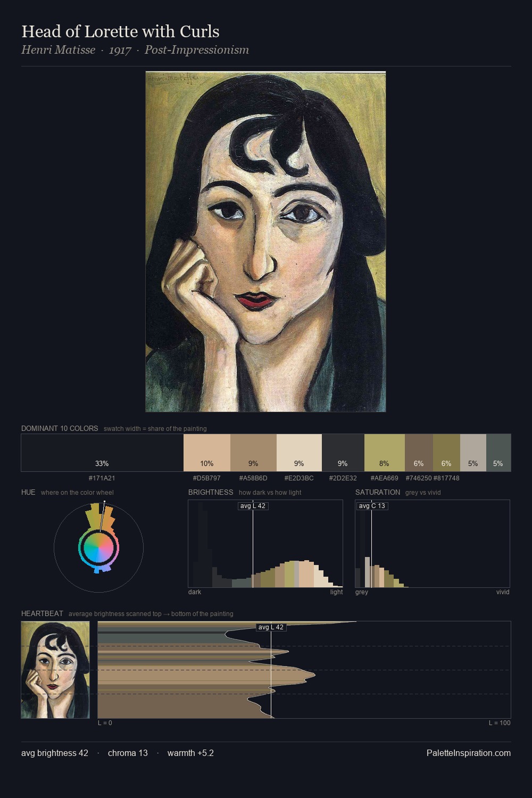Click the main Lorette painting image
The height and width of the screenshot is (798, 532).
(265, 242)
